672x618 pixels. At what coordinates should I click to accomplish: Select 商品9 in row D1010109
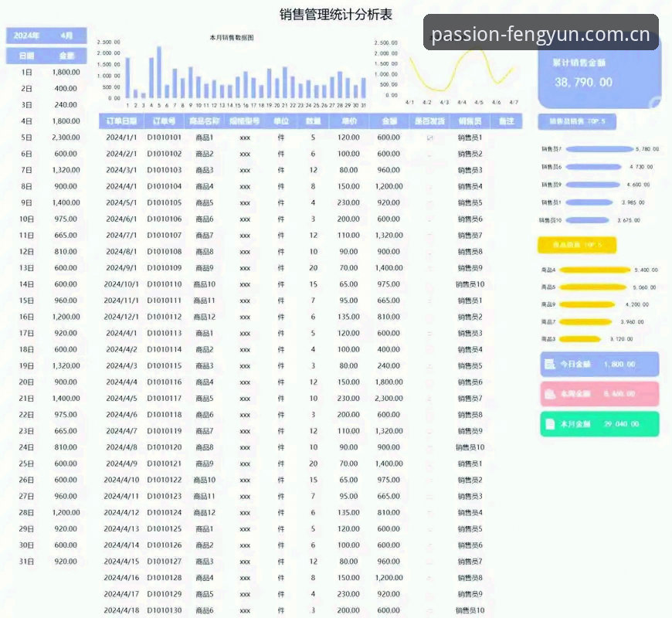tap(205, 268)
